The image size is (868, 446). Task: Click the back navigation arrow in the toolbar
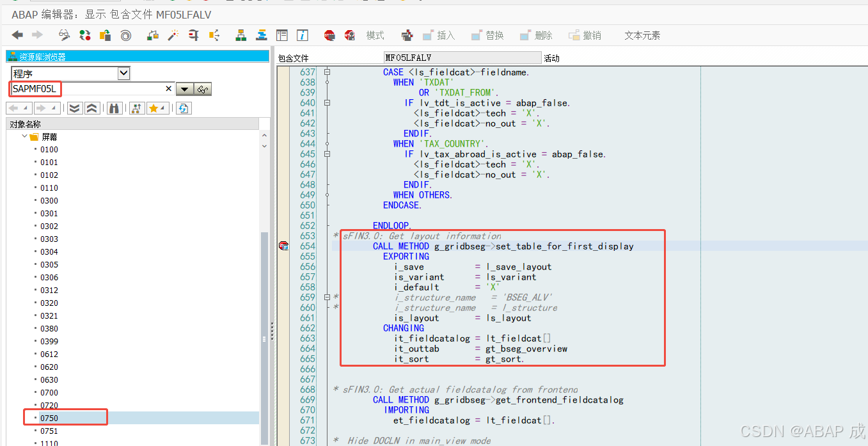[17, 35]
